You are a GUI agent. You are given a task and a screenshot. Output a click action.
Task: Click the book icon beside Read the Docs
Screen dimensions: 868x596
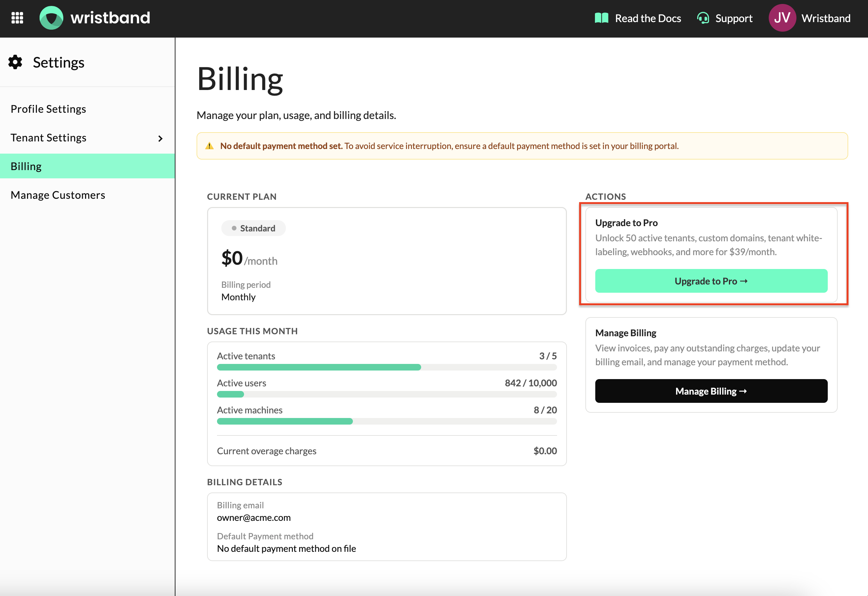pos(601,18)
